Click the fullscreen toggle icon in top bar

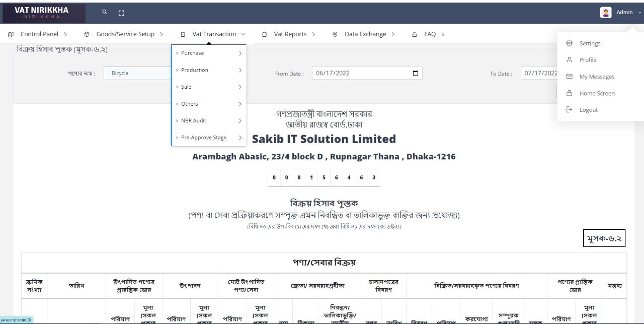(121, 12)
